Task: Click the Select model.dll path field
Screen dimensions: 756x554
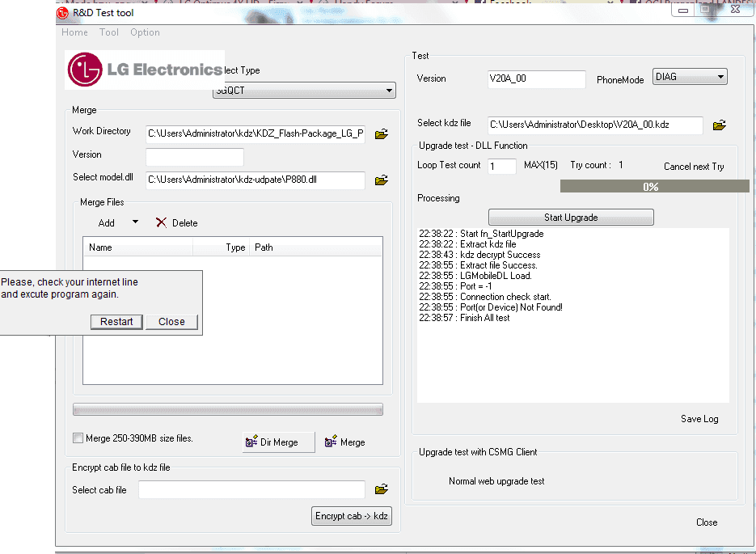Action: (255, 180)
